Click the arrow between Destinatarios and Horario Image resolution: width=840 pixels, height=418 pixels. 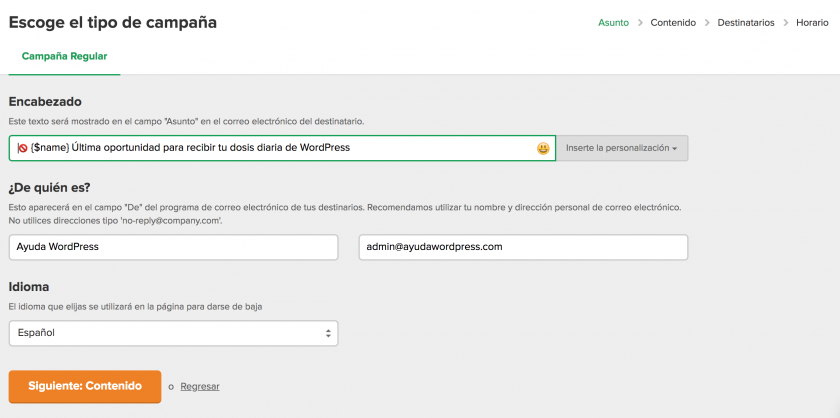pos(786,22)
